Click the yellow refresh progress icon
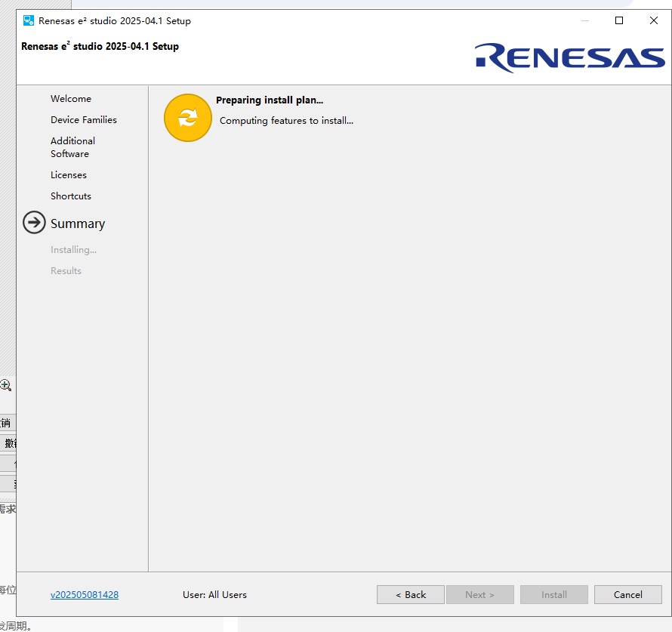This screenshot has width=672, height=632. coord(188,118)
